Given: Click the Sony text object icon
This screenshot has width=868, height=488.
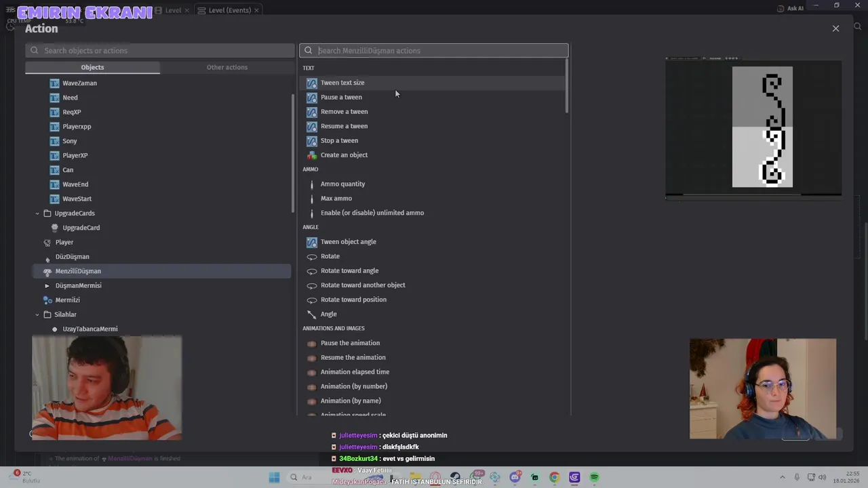Looking at the screenshot, I should (55, 141).
